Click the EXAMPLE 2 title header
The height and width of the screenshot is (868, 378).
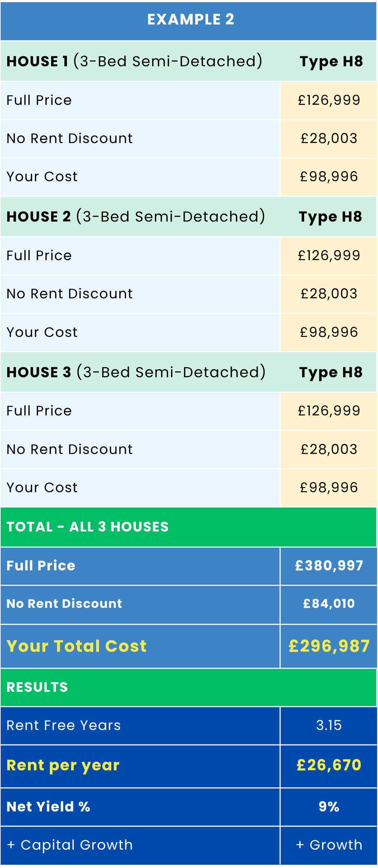pyautogui.click(x=190, y=19)
